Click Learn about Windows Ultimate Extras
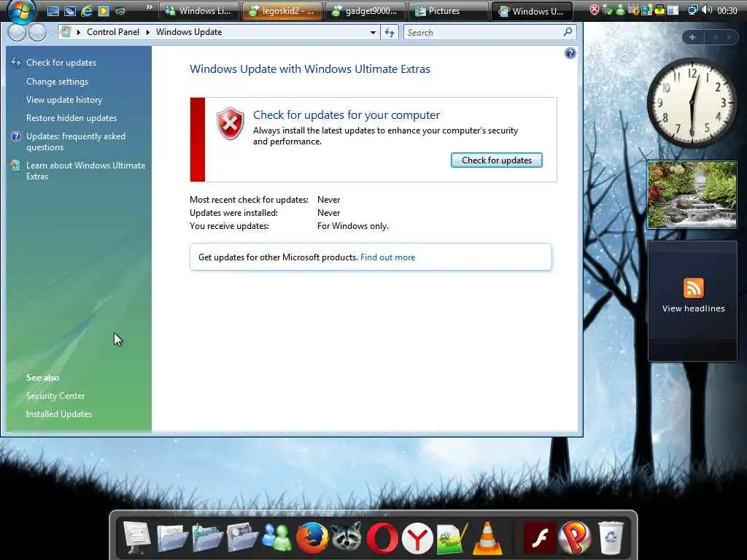 pos(86,171)
